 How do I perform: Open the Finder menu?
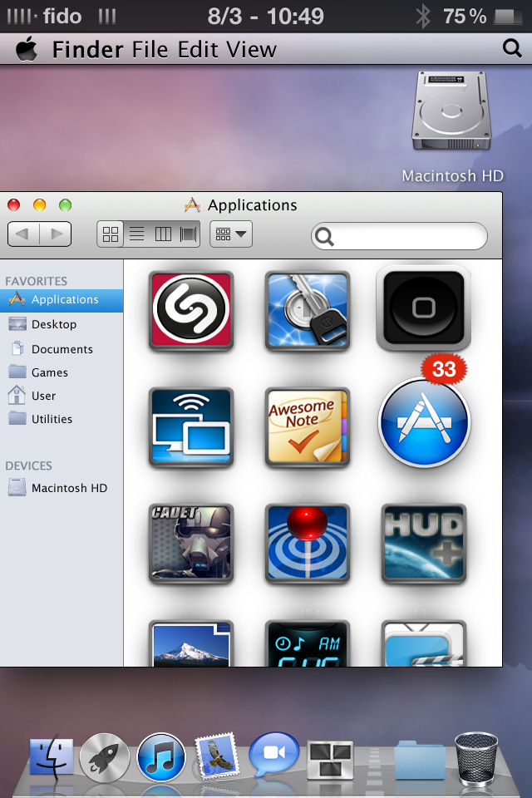coord(87,50)
